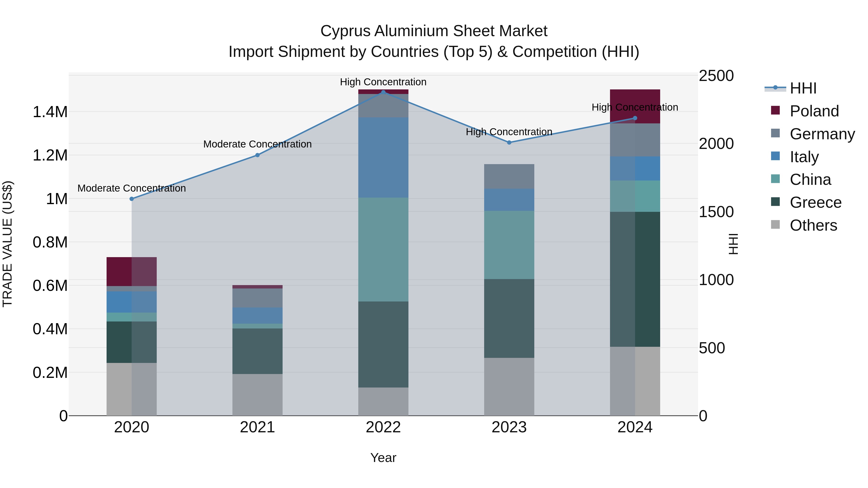The image size is (868, 488).
Task: Click the Italy segment of the 2022 bar
Action: pos(383,158)
